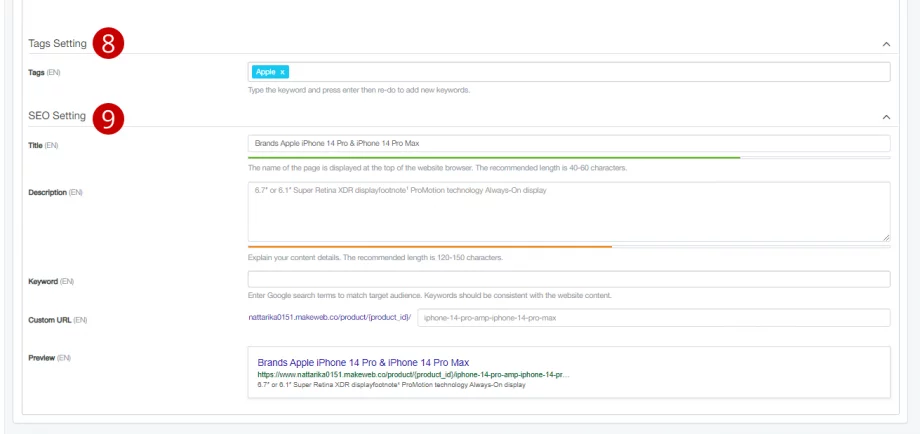Screen dimensions: 920x434
Task: Click the Custom URL (EN) label
Action: coord(58,320)
